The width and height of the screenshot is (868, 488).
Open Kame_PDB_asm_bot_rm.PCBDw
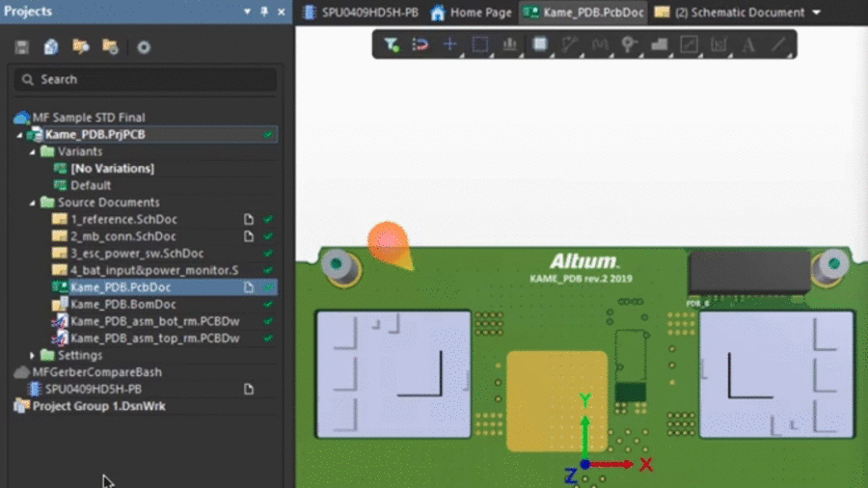(x=154, y=321)
